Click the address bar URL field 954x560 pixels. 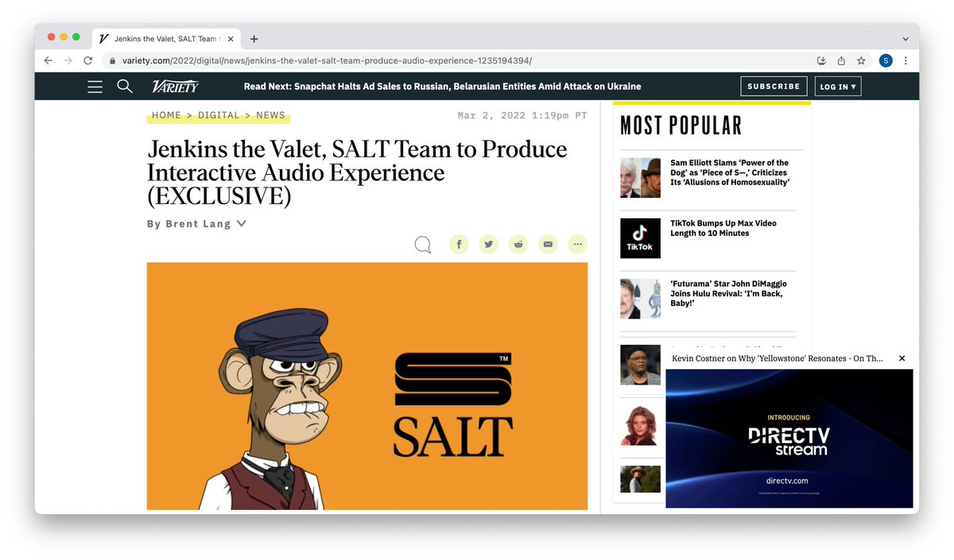point(457,60)
